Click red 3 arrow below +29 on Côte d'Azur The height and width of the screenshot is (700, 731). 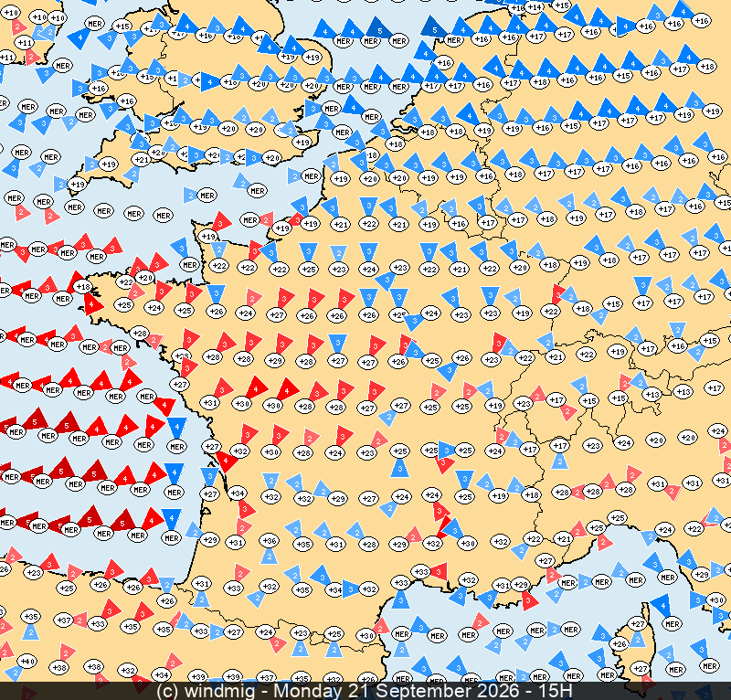(529, 600)
